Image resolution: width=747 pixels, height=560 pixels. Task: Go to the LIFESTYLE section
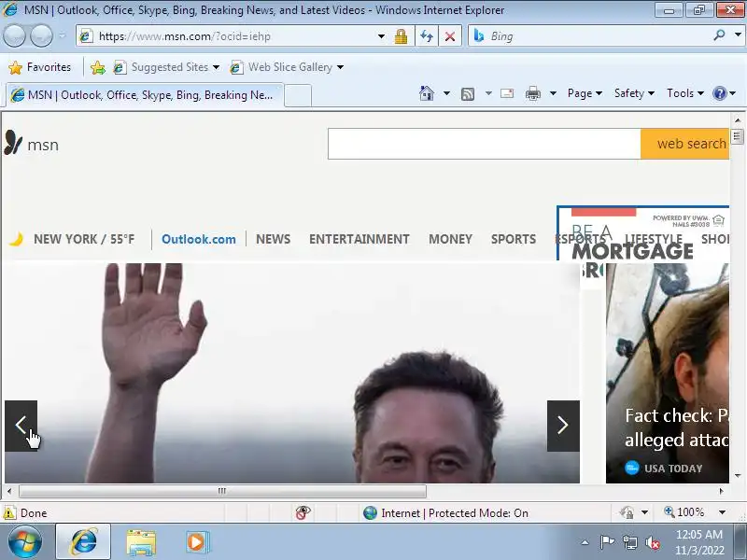pos(654,239)
